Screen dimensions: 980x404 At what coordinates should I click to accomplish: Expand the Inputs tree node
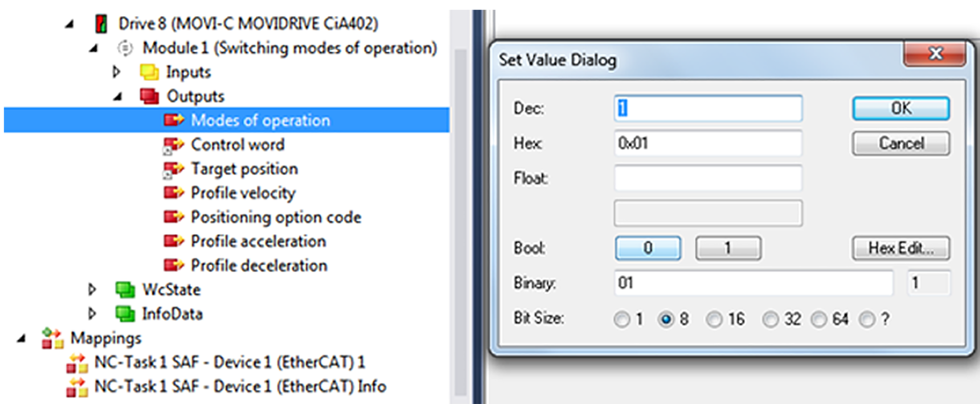coord(116,72)
